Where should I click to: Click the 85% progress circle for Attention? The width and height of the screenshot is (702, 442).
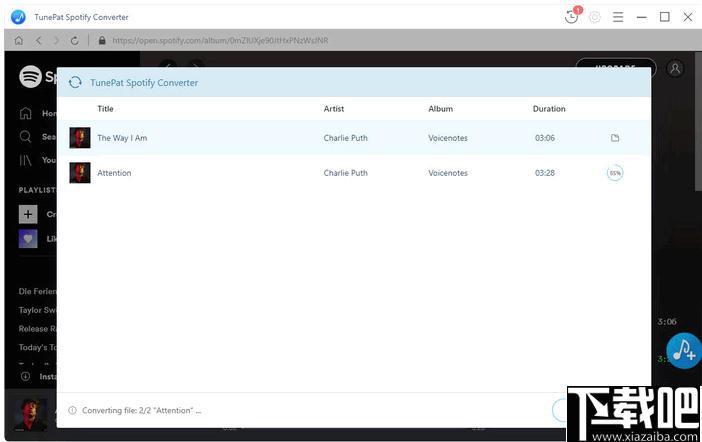point(615,173)
